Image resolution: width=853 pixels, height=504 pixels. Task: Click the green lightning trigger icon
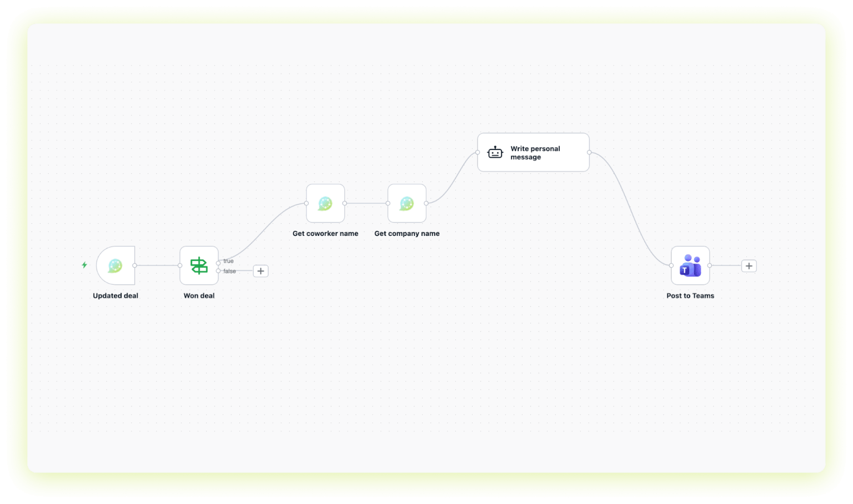point(84,265)
